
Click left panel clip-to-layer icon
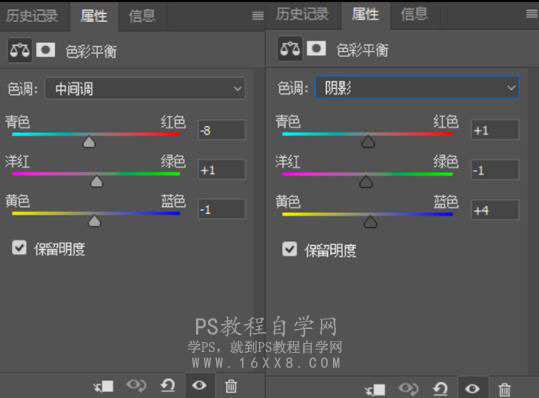[x=103, y=387]
